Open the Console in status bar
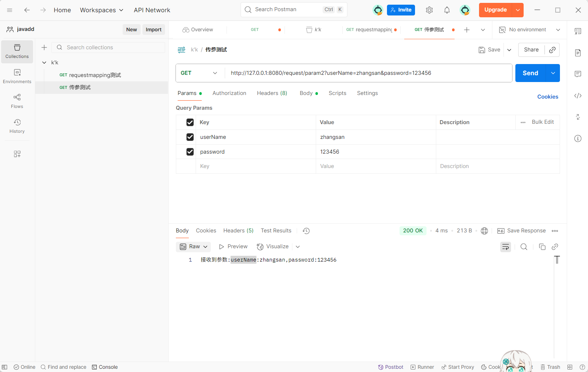 pyautogui.click(x=105, y=367)
